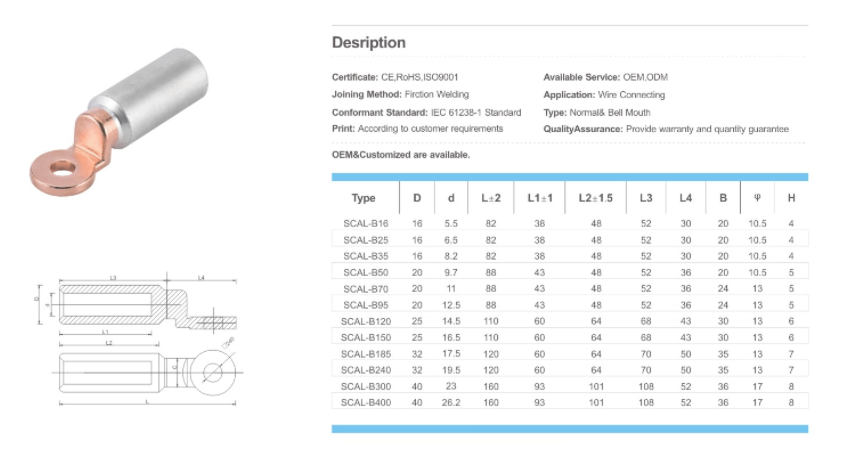Click the Desription heading
Image resolution: width=845 pixels, height=449 pixels.
click(368, 43)
